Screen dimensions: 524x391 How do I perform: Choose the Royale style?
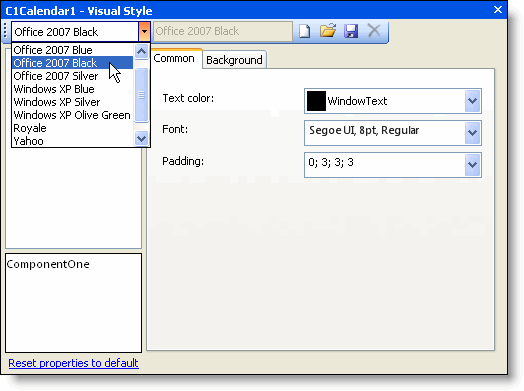point(73,128)
